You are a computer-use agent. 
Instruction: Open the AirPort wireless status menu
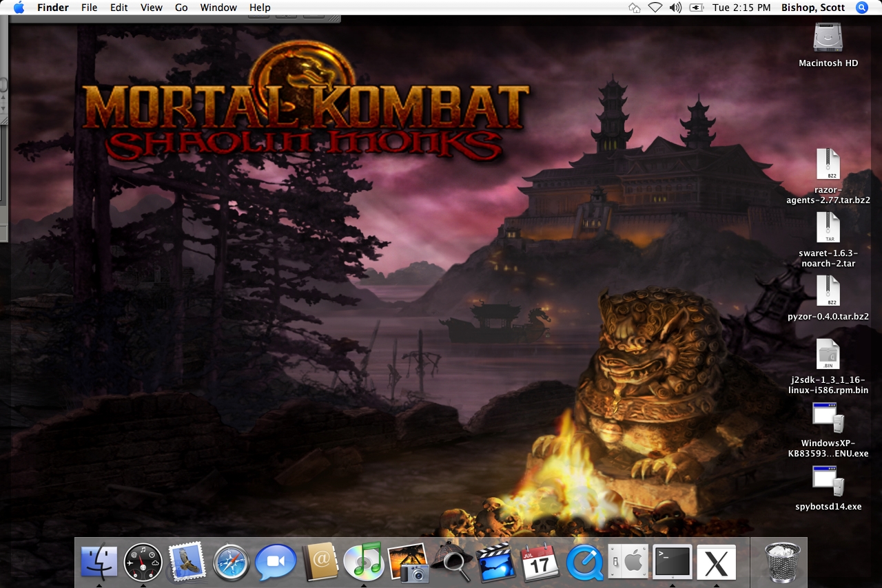pyautogui.click(x=655, y=8)
